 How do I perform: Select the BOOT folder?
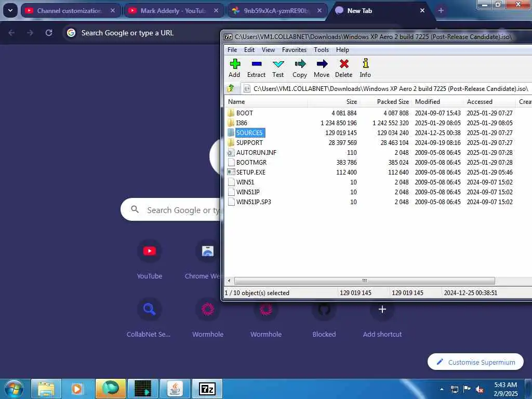click(x=244, y=113)
